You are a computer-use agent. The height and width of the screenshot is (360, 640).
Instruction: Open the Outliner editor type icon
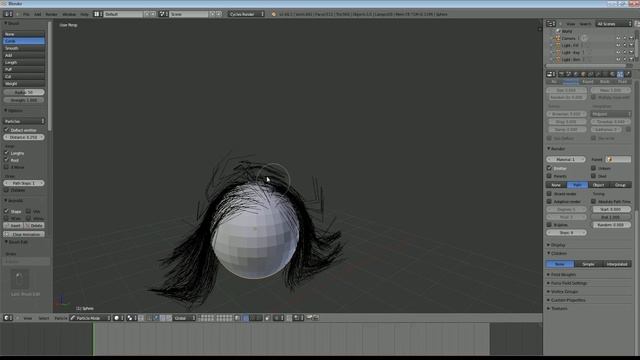(551, 24)
